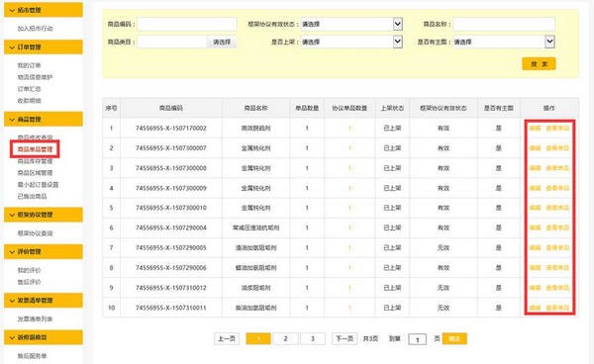The image size is (594, 364).
Task: Open 售后服务单 in sidebar
Action: [33, 356]
